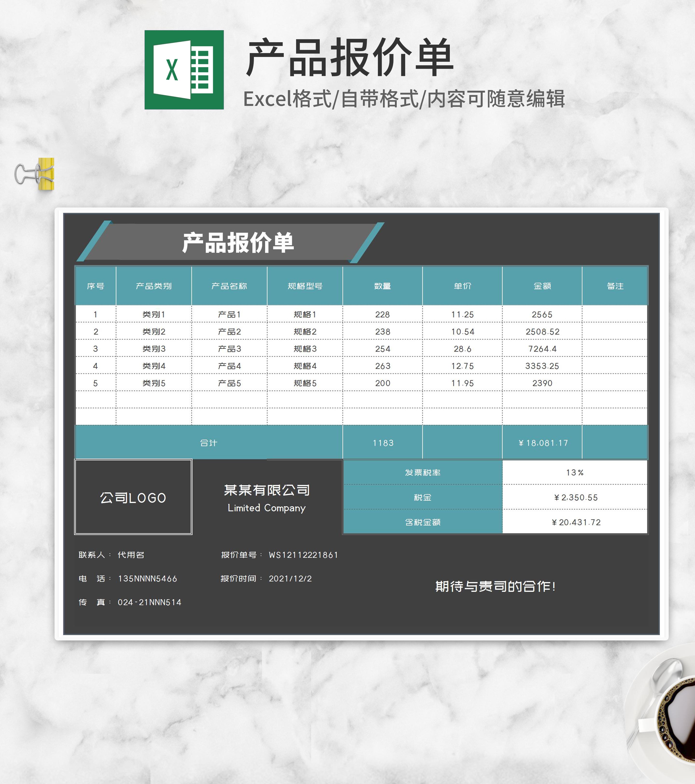Click the Limited Company text
The image size is (695, 784).
pos(267,508)
